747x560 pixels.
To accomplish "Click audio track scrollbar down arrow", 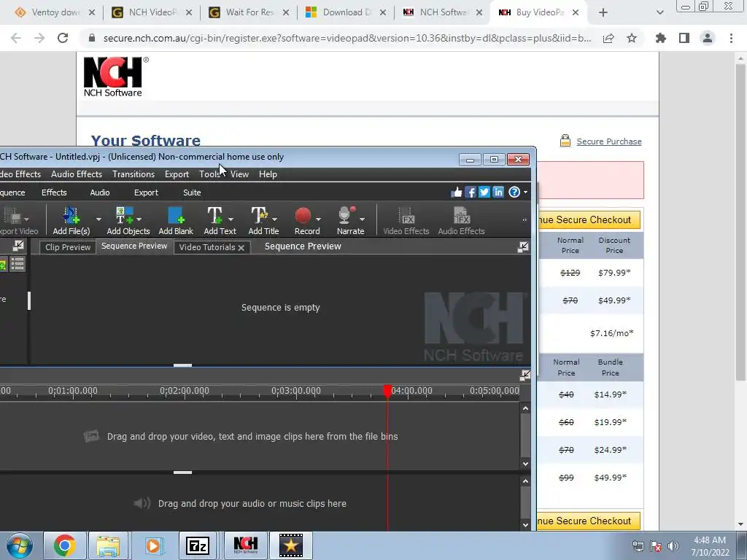I will [x=525, y=525].
